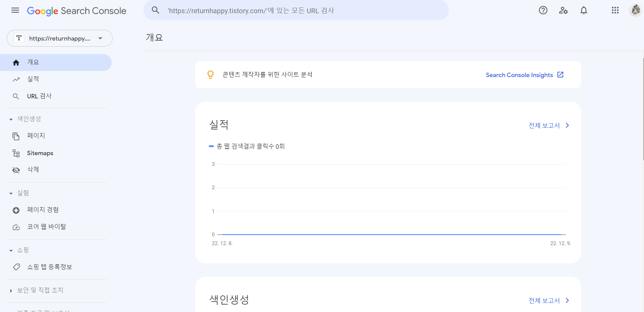
Task: Go to 실적 in the sidebar
Action: click(x=56, y=79)
